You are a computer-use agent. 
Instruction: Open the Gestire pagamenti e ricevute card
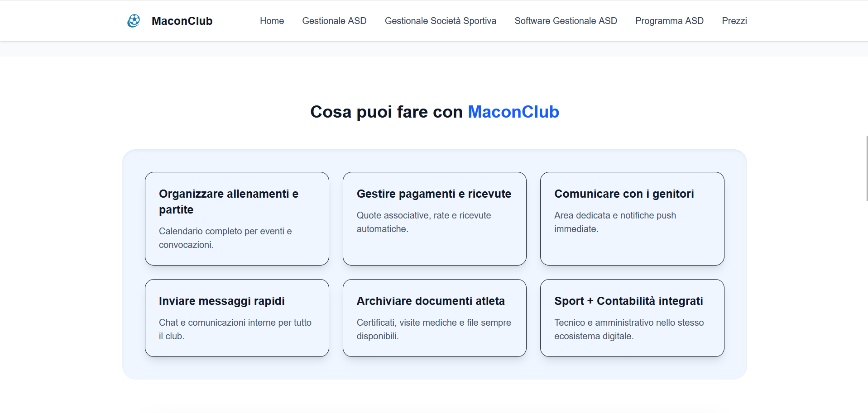434,218
